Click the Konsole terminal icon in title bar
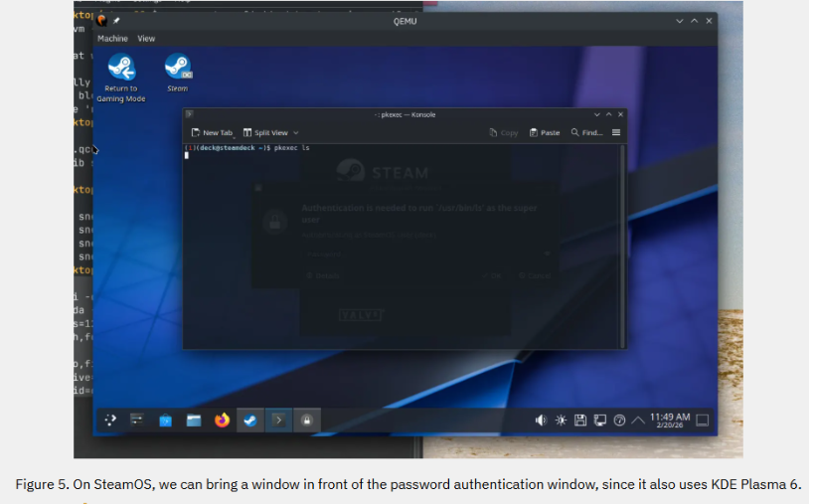Screen dimensions: 813x504 coord(189,114)
